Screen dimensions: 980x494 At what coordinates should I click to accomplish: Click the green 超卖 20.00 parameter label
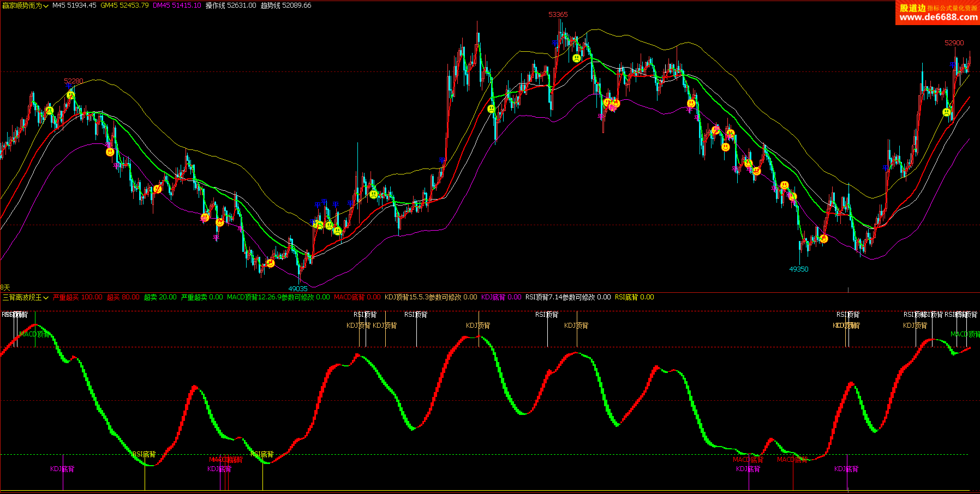pyautogui.click(x=160, y=297)
